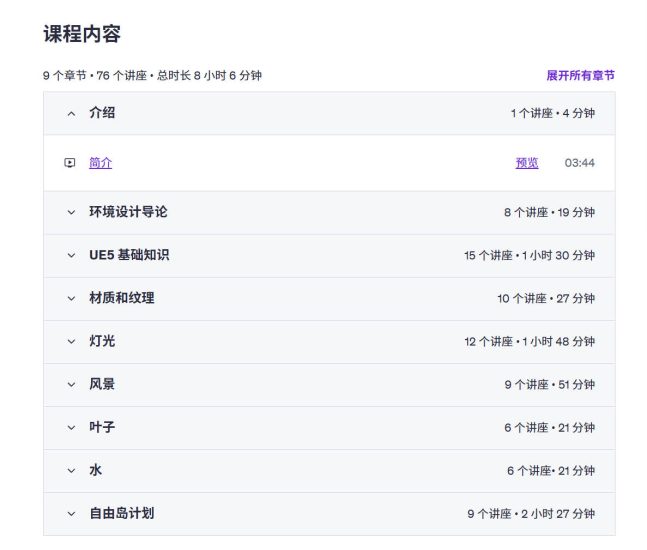The width and height of the screenshot is (647, 550).
Task: Select the UE5 基础知识 section title
Action: [129, 255]
